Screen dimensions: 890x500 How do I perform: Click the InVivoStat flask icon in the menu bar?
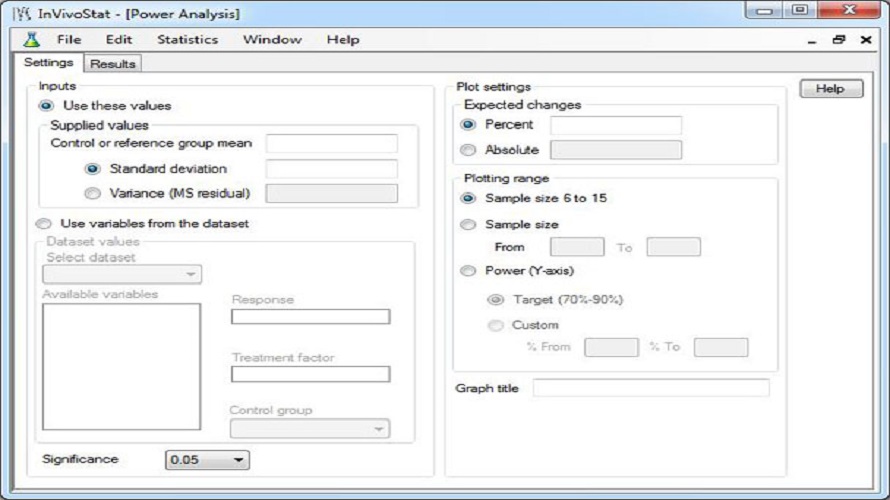31,40
